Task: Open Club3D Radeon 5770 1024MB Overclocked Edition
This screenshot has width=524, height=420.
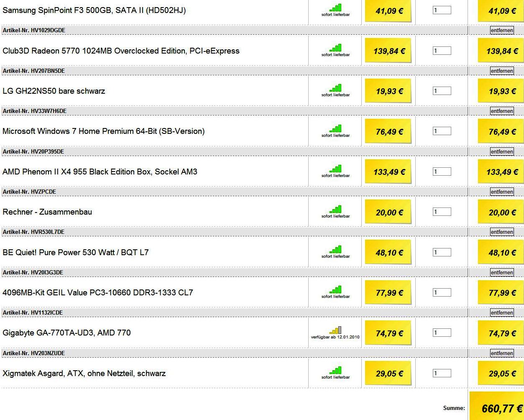Action: [x=121, y=51]
